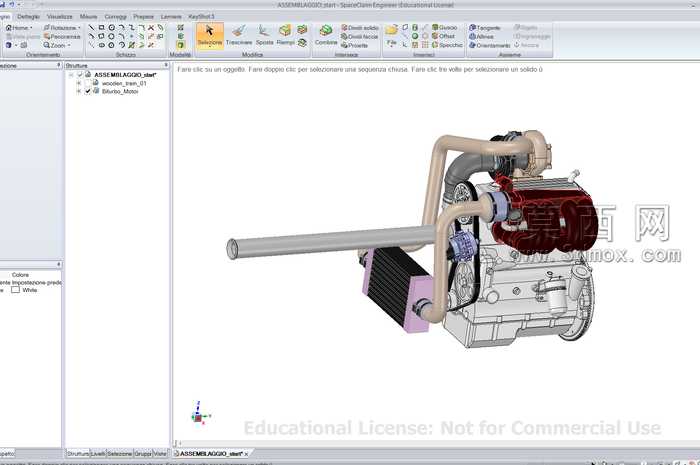Pin the Struttura panel
The width and height of the screenshot is (700, 465).
coord(166,65)
